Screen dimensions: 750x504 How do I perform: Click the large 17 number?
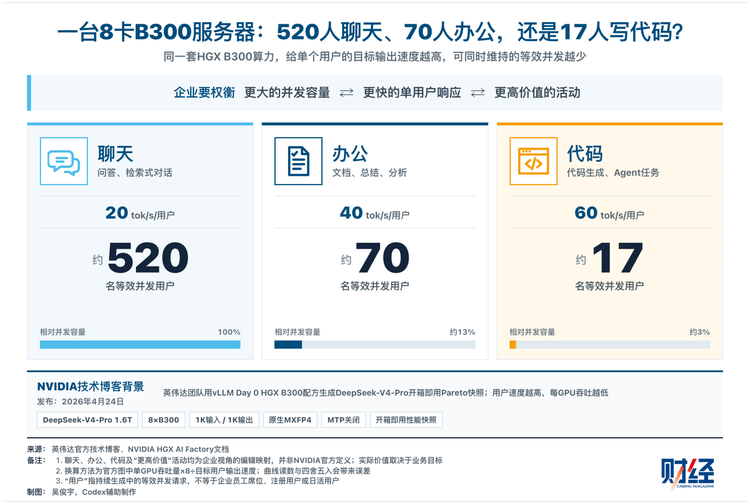click(x=617, y=258)
